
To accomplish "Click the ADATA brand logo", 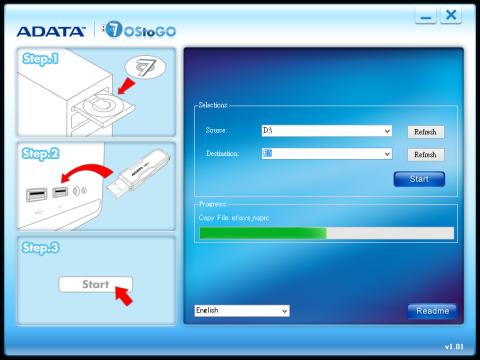I will click(51, 32).
